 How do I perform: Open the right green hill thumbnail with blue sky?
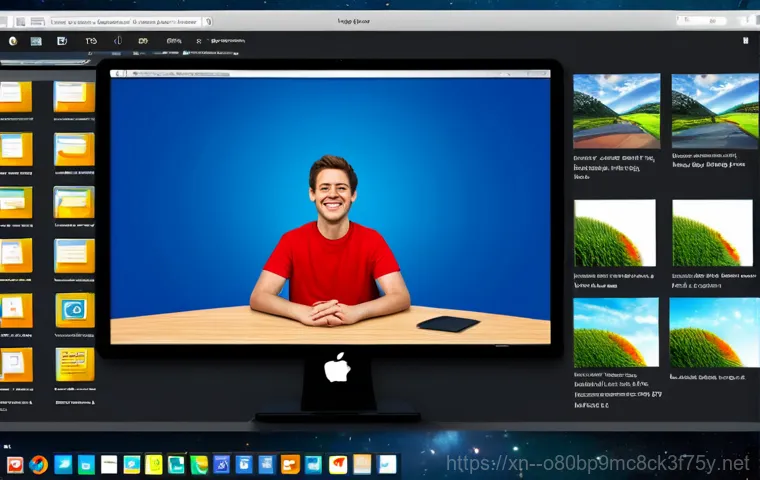pyautogui.click(x=714, y=333)
